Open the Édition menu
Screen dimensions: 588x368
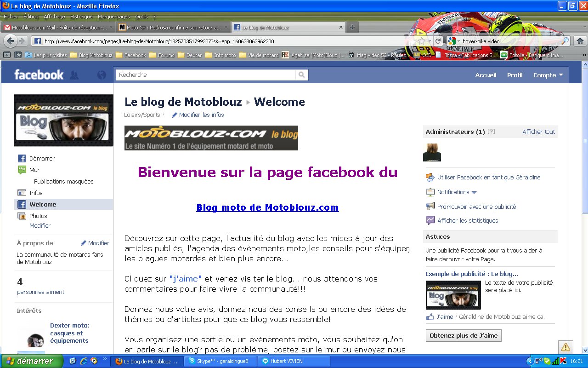pos(31,17)
